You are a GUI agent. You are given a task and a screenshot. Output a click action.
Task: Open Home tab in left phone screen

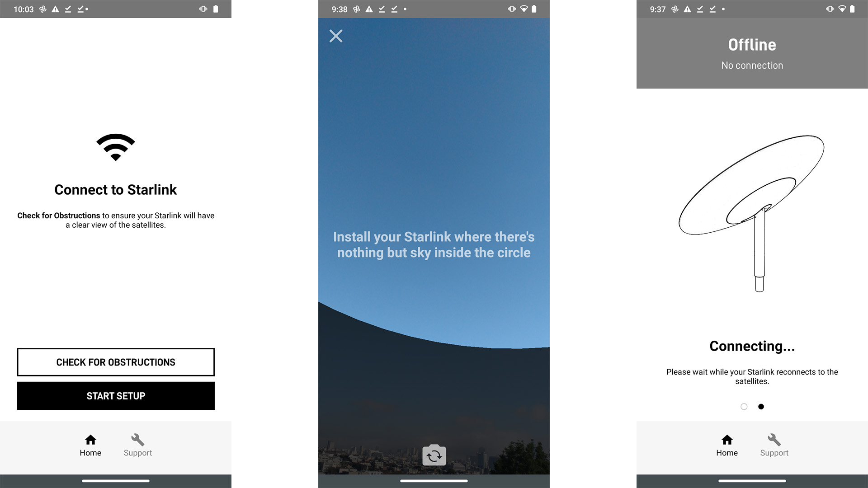(x=90, y=446)
